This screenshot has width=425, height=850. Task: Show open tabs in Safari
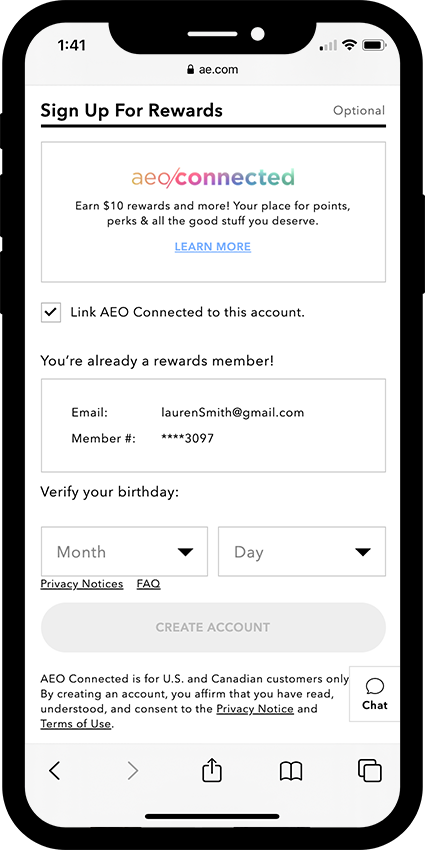370,770
